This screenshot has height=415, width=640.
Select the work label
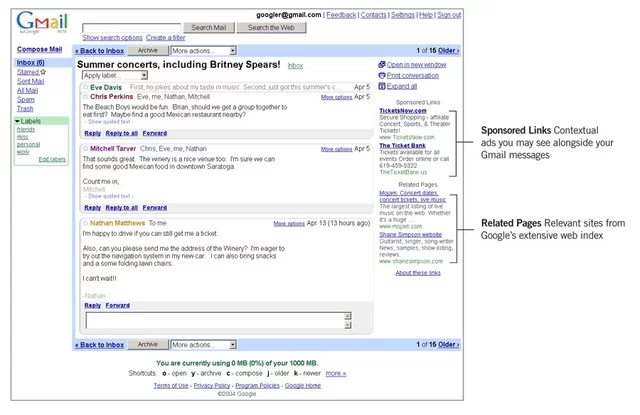[x=23, y=152]
